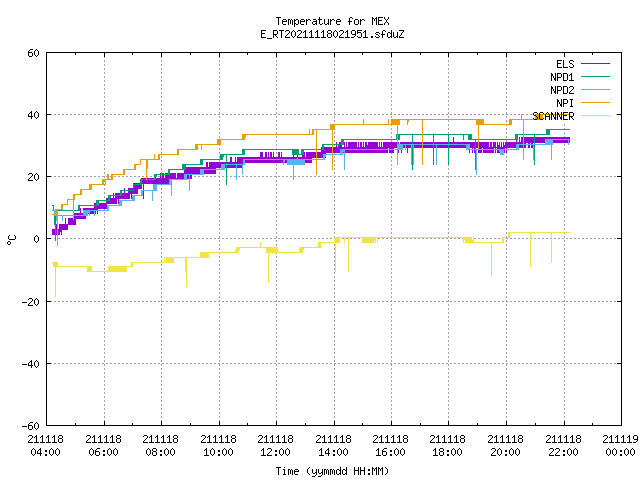Click the x-axis title "Time (yymmdd HH:MM)"
640x480 pixels.
(332, 471)
